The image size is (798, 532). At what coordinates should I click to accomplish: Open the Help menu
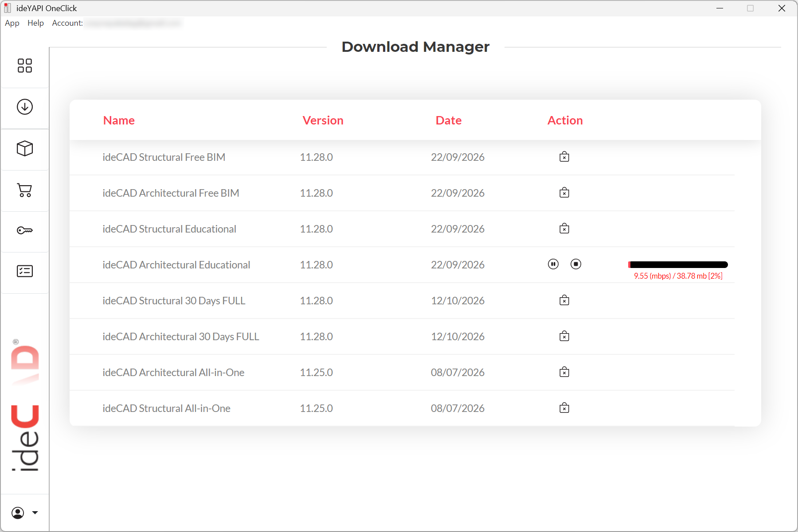click(35, 23)
